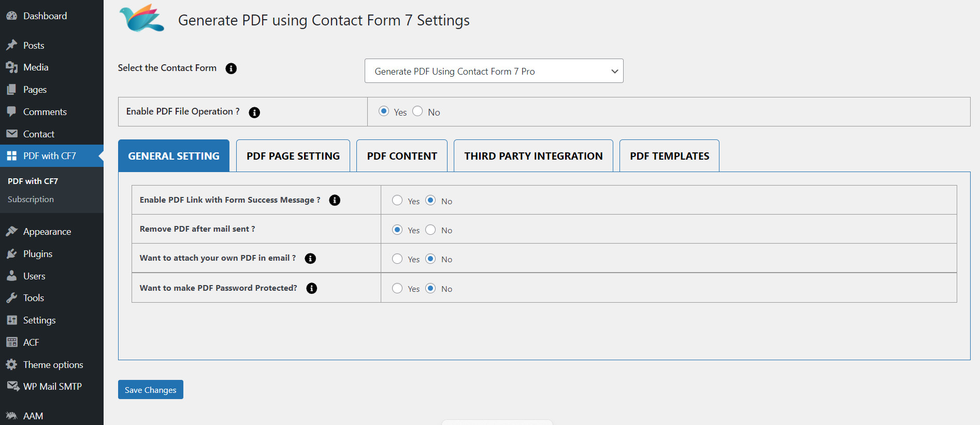Open the Subscription submenu link
Screen dimensions: 980x425
tap(31, 200)
